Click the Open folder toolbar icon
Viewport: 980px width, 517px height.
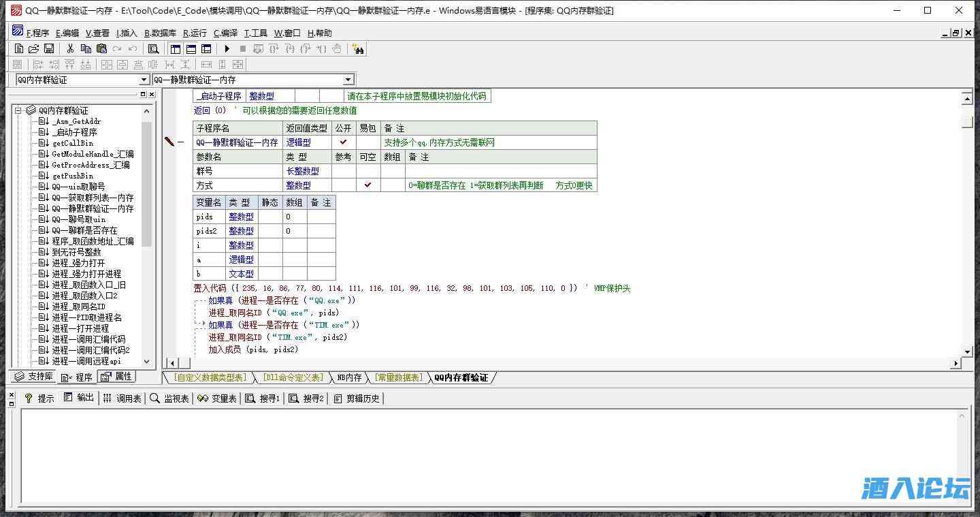tap(33, 48)
